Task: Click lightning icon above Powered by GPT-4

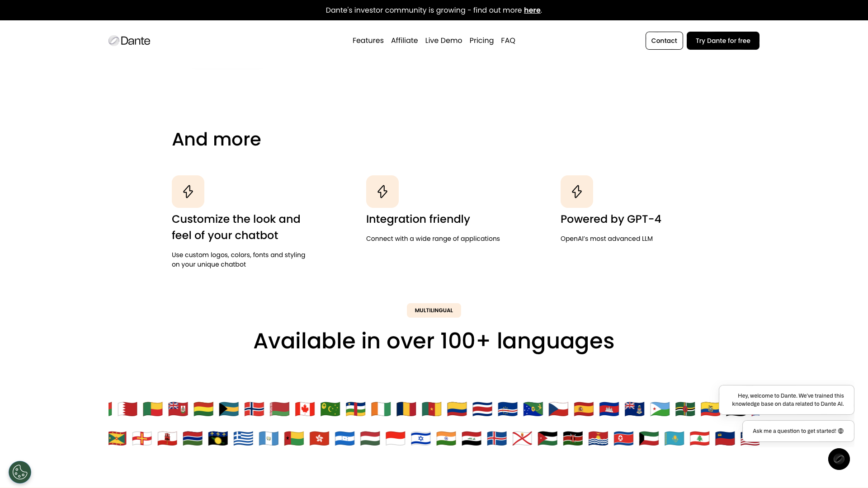Action: [577, 192]
